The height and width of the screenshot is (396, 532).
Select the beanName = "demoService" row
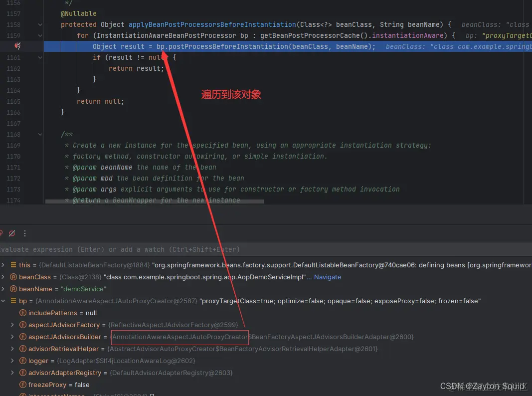[x=266, y=289]
